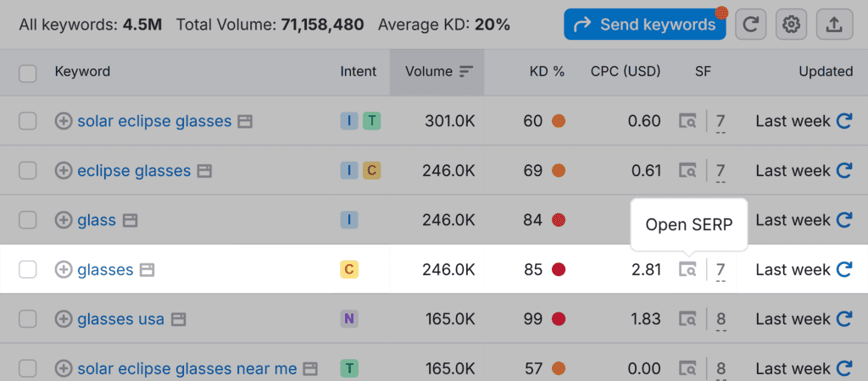Click SERP features count in glasses row
Screen dimensions: 868x381
coord(721,270)
